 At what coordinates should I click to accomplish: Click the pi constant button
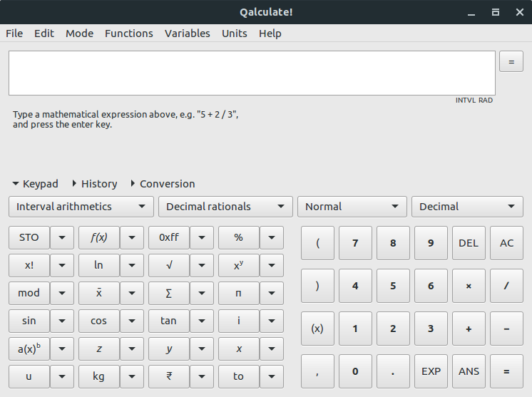(239, 293)
